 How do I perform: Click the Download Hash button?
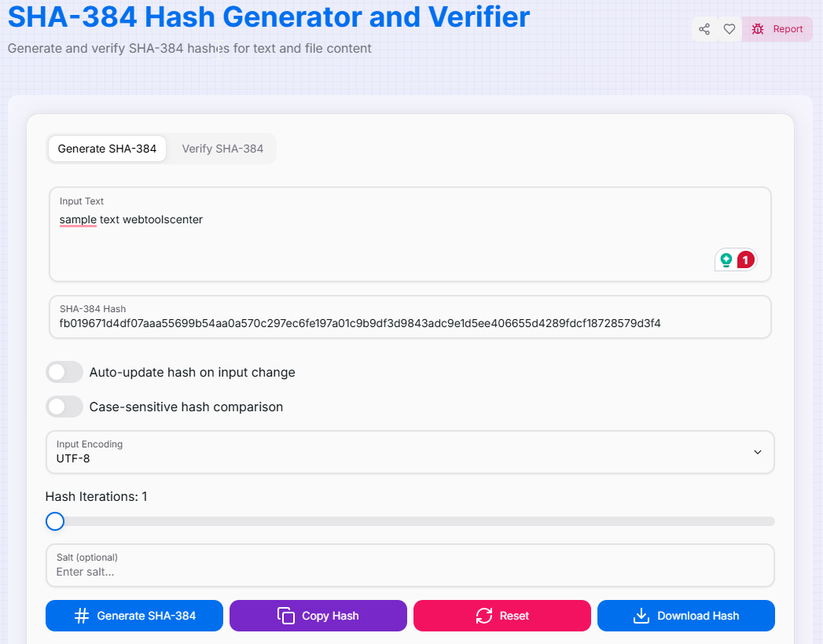point(685,616)
